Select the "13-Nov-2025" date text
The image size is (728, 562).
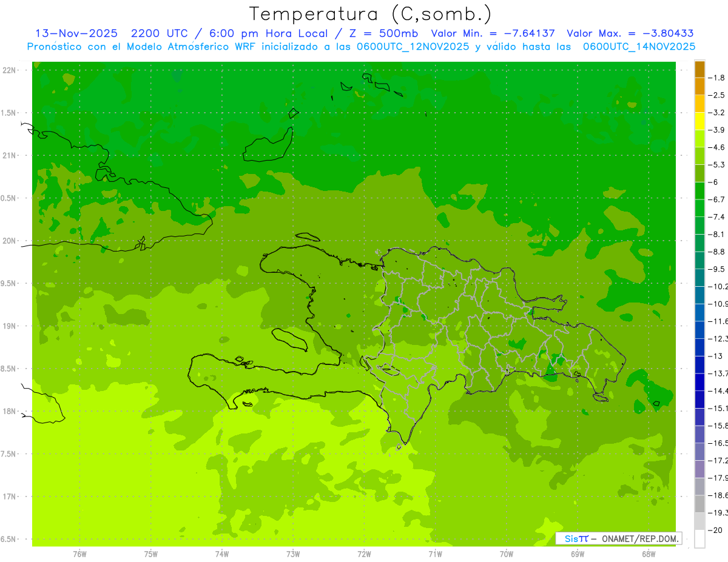tap(76, 33)
